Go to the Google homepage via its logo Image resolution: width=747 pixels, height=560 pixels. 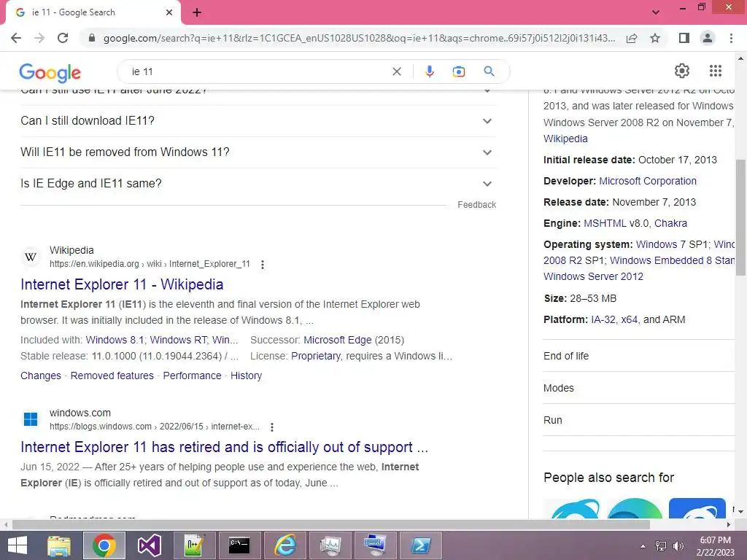[50, 72]
